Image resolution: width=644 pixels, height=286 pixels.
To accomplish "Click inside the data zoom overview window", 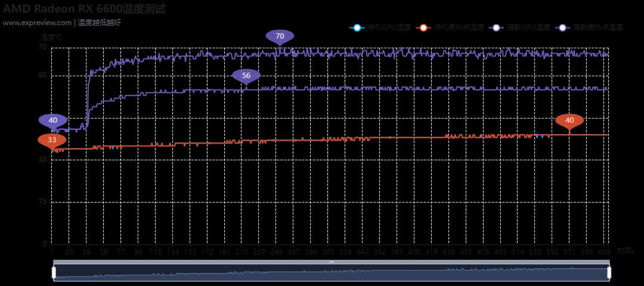I will click(x=332, y=273).
